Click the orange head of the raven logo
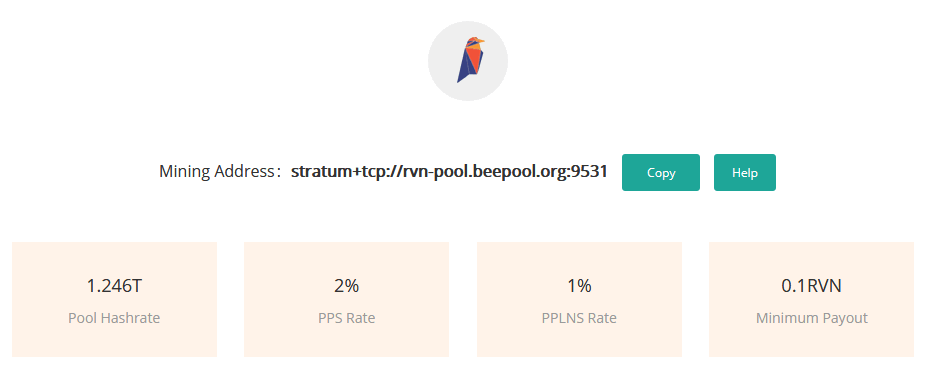 (474, 43)
